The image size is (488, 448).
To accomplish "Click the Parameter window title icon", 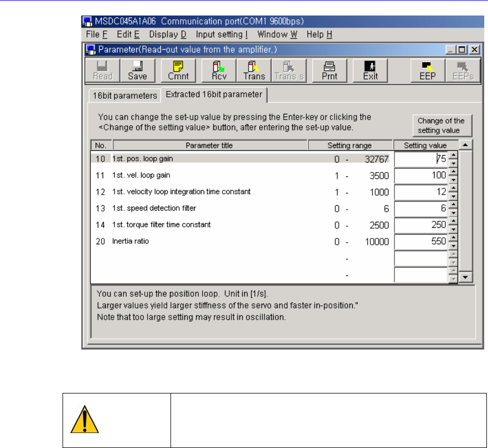I will tap(91, 50).
